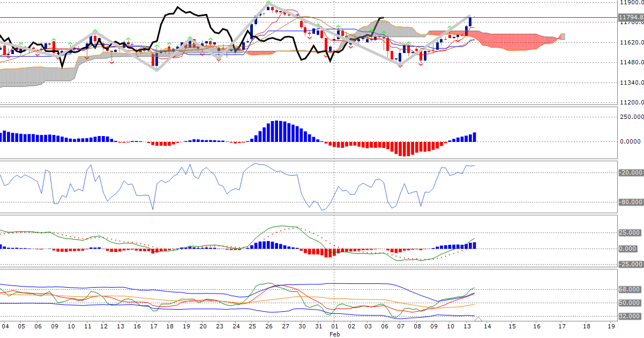Select the latest blue candlestick on the chart
Image resolution: width=644 pixels, height=338 pixels.
470,22
